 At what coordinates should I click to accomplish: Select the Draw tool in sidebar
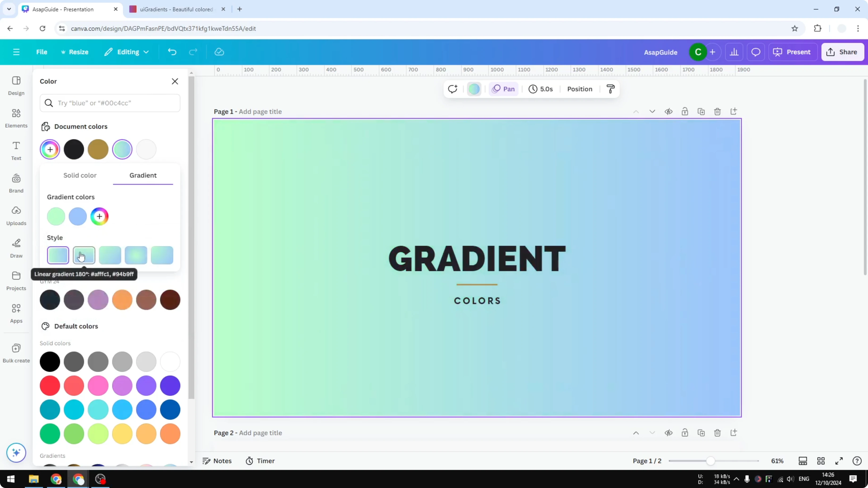[x=16, y=248]
